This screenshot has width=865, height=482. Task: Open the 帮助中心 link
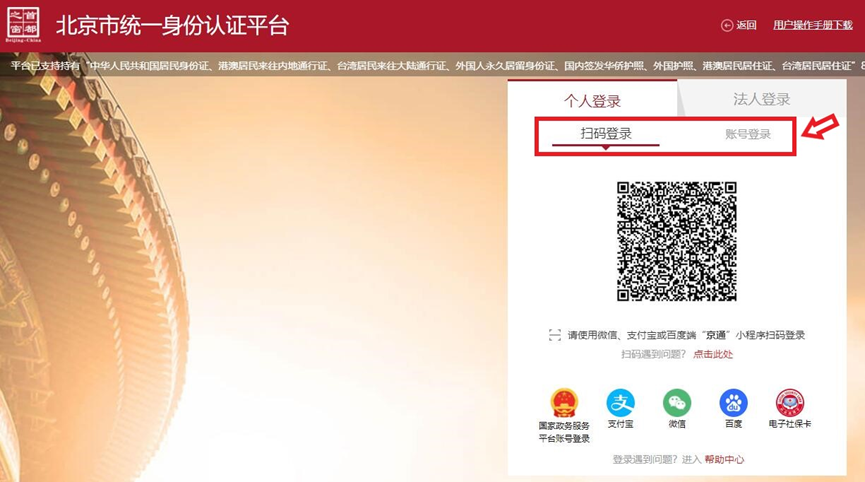(724, 459)
